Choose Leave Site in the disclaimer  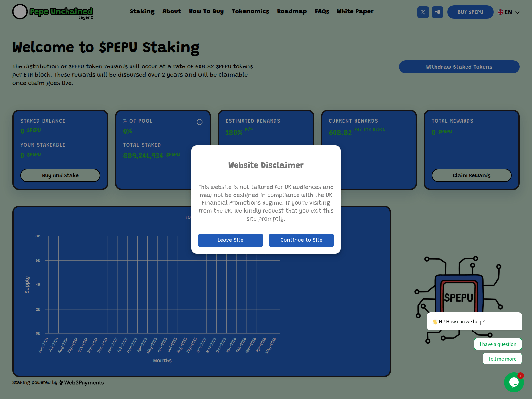230,240
